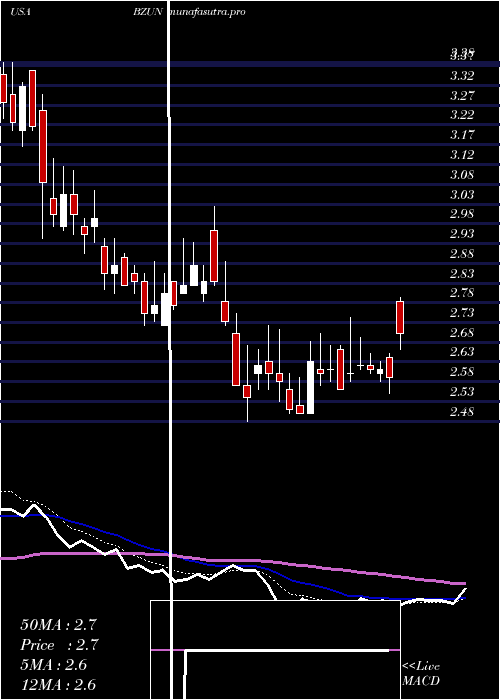Click the latest red candlestick near 2.73
Image resolution: width=500 pixels, height=700 pixels.
click(400, 317)
